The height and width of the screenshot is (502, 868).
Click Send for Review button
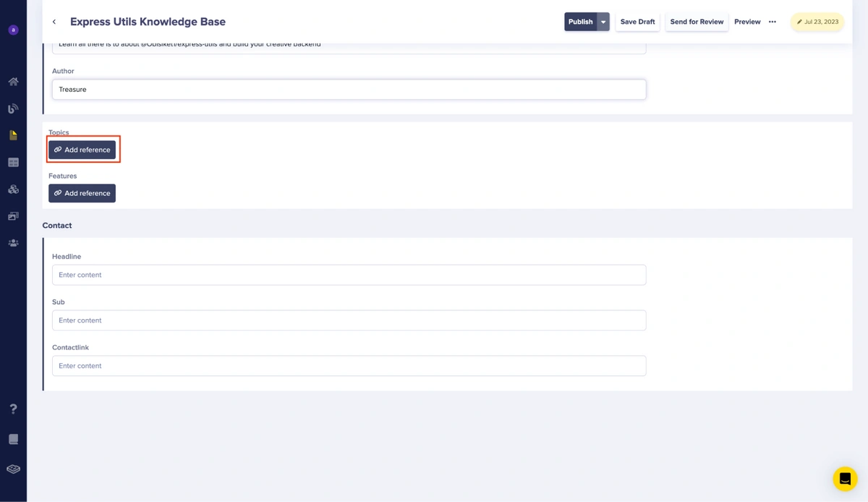coord(697,22)
